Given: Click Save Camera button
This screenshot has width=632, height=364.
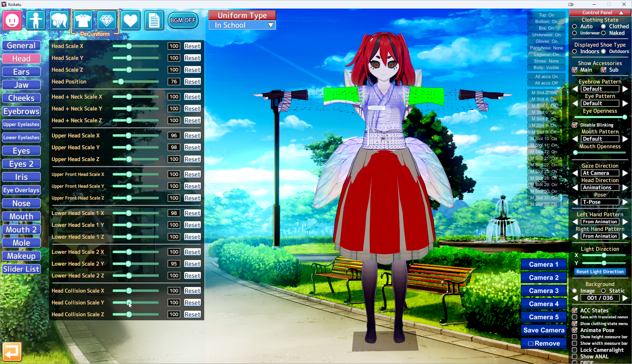Looking at the screenshot, I should 544,330.
